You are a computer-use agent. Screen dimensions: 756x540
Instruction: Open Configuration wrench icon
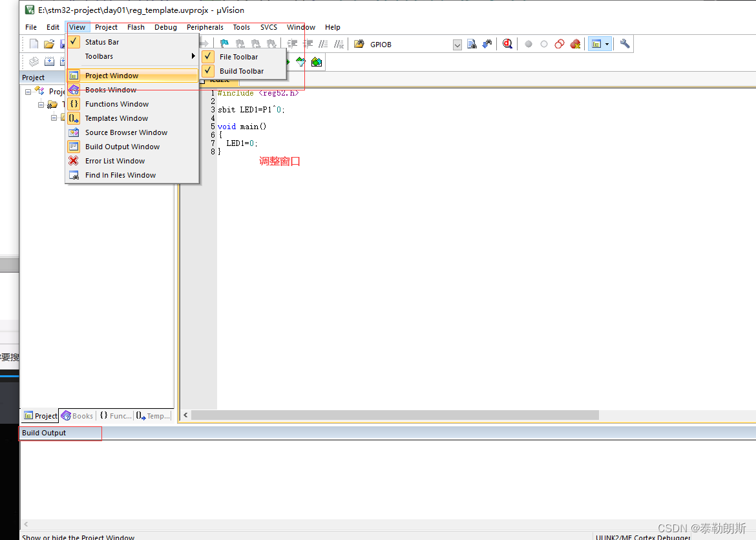coord(625,45)
